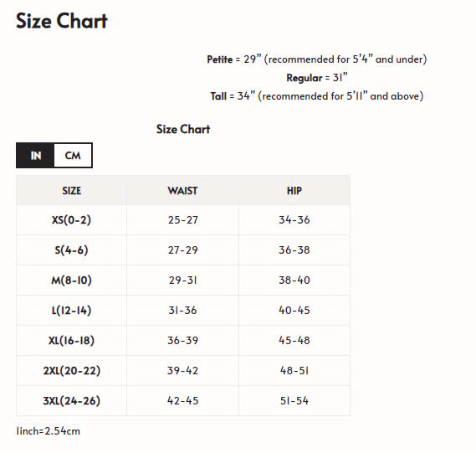Select the XS(0-2) size row label
Screen dimensions: 476x453
71,219
